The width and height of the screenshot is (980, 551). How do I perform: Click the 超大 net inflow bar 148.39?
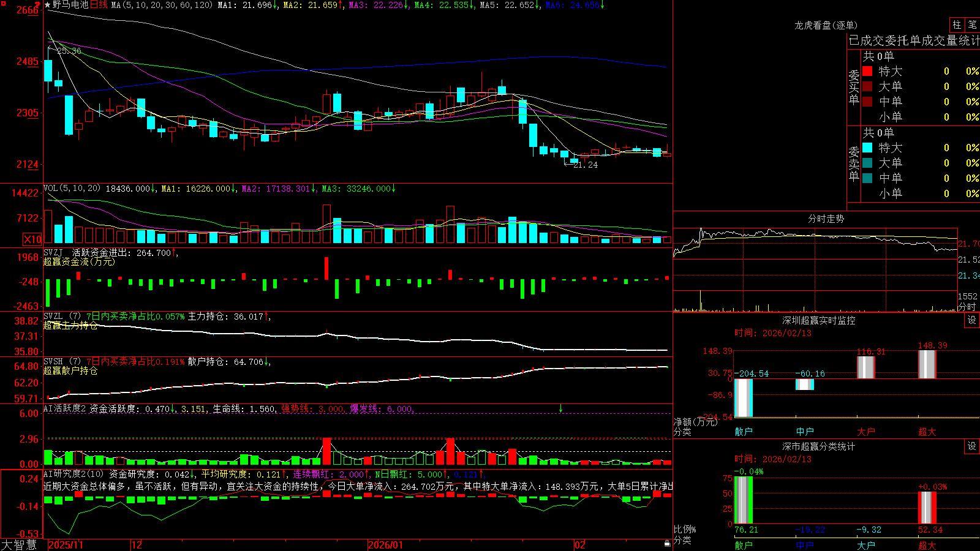(927, 364)
